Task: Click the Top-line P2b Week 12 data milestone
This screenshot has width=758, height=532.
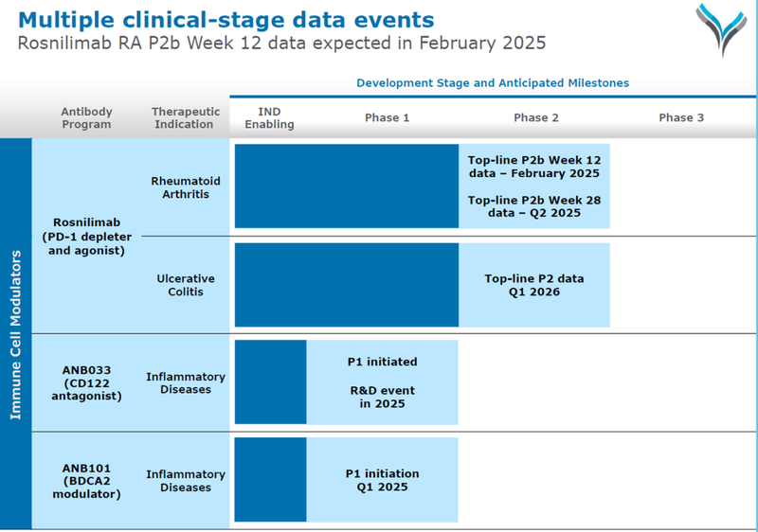Action: tap(534, 167)
